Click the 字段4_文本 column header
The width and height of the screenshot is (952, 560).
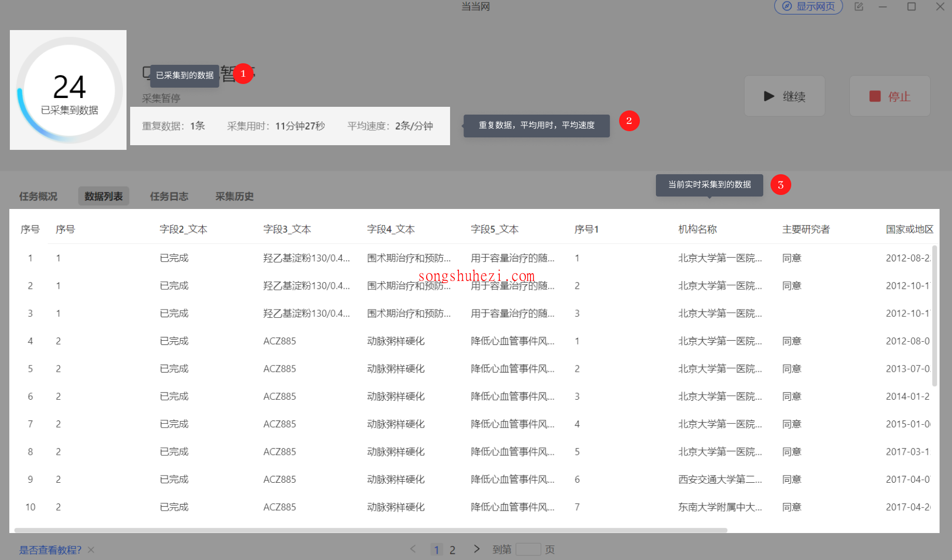coord(391,229)
